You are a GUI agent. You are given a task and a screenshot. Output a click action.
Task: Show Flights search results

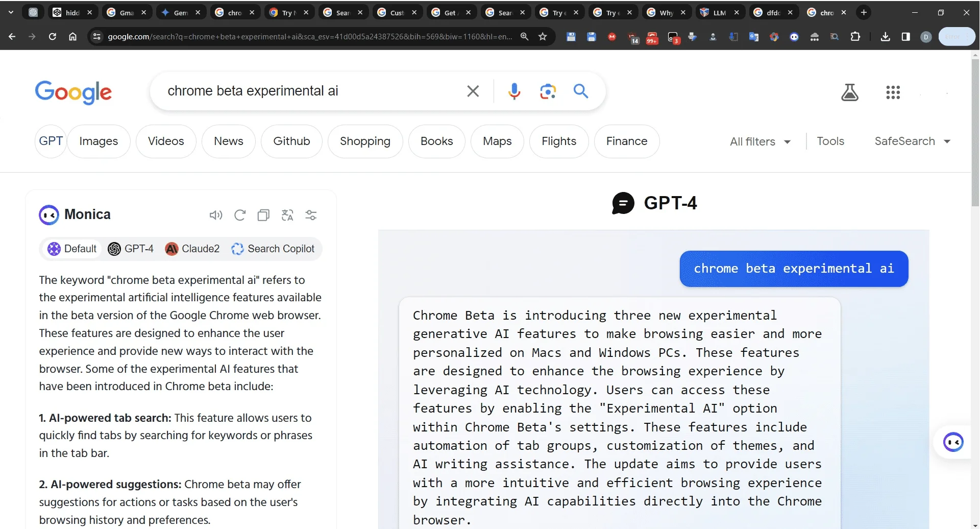coord(559,141)
